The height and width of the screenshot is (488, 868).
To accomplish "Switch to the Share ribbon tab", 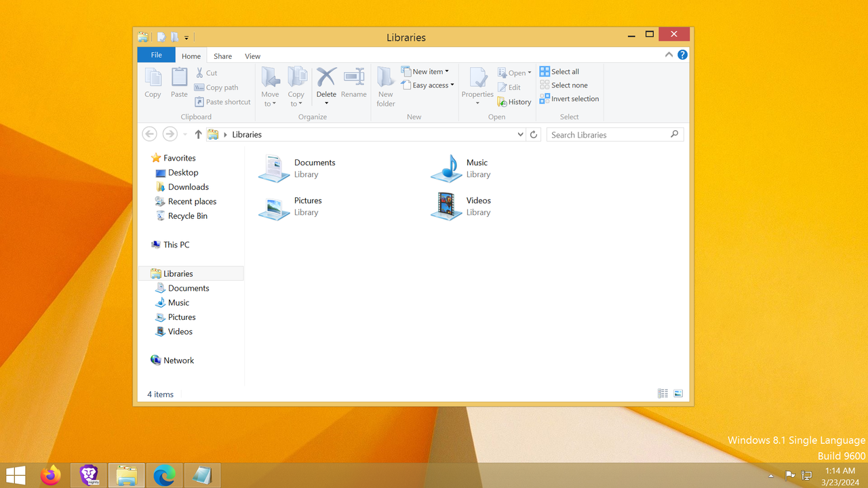I will 222,56.
